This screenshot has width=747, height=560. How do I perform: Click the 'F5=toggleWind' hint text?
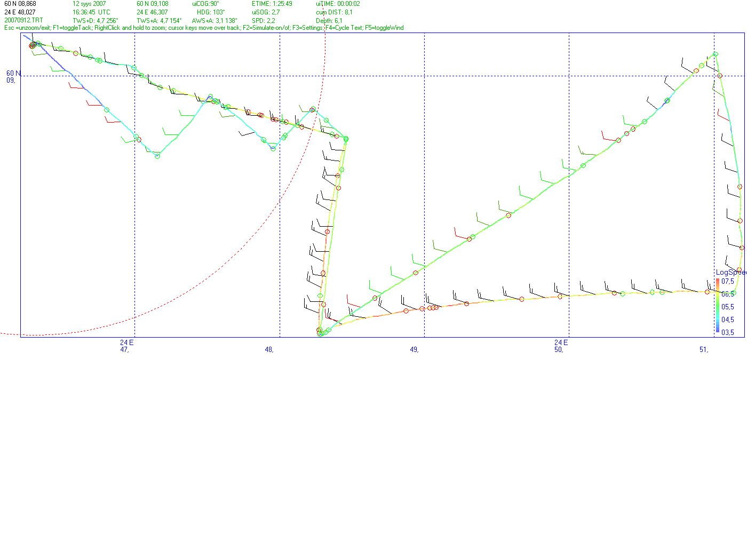pos(385,28)
